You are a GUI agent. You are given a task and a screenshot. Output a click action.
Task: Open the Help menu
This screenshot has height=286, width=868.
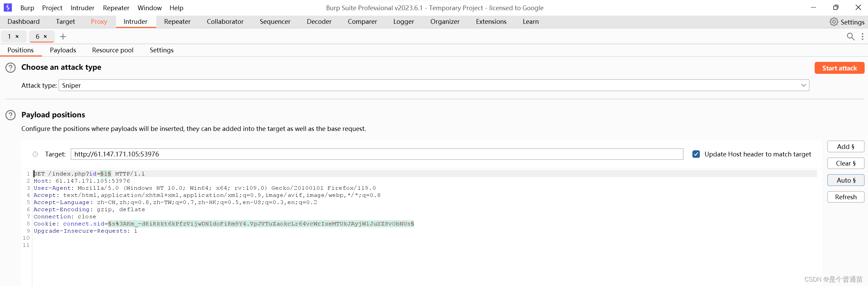(176, 8)
